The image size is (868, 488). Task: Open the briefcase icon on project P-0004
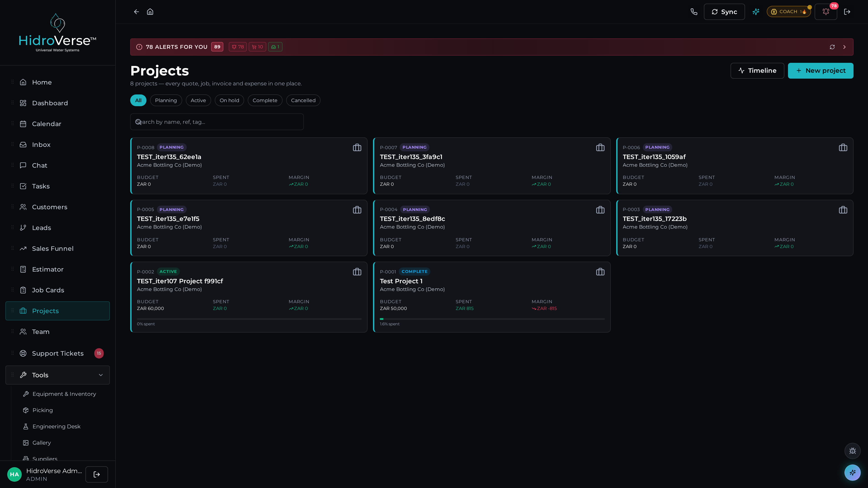[600, 210]
